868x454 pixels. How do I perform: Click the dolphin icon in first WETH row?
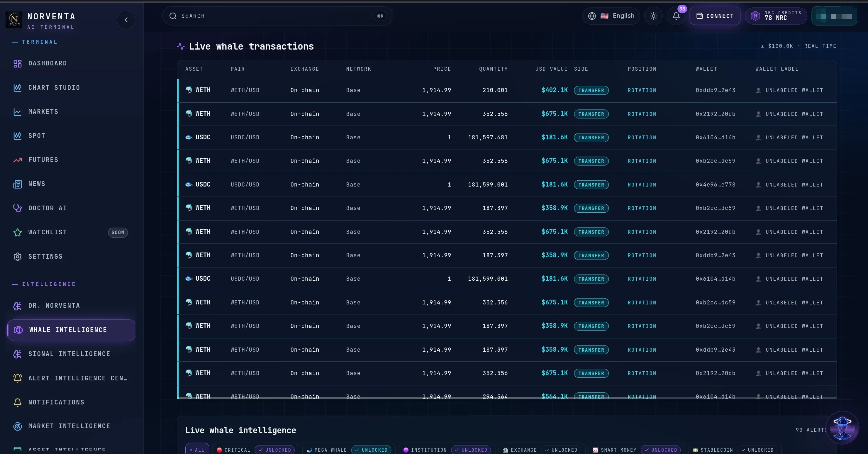(x=189, y=90)
